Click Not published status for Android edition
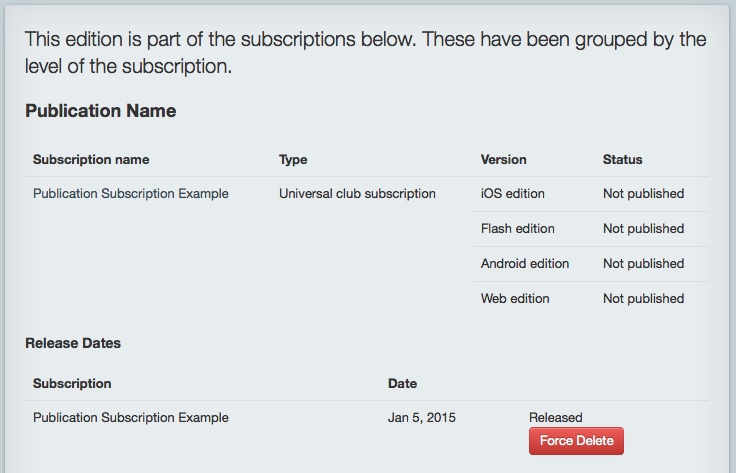This screenshot has height=473, width=736. point(644,264)
